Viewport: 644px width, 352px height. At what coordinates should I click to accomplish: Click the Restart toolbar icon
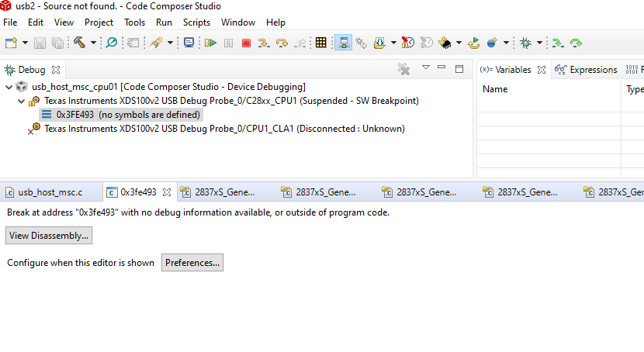pyautogui.click(x=473, y=43)
